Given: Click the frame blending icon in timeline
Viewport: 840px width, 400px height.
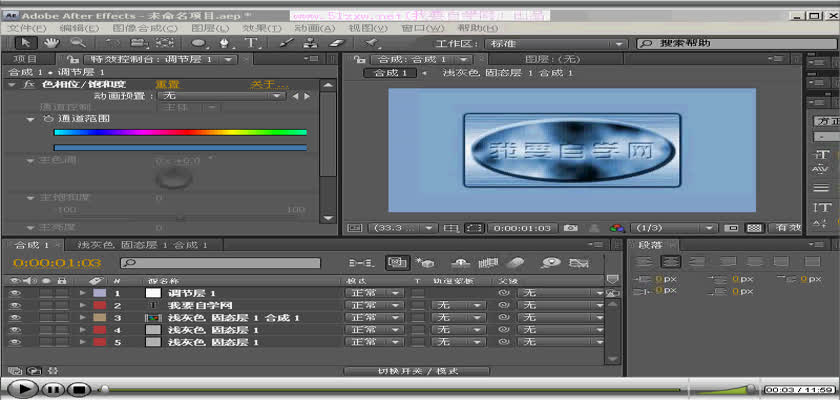Looking at the screenshot, I should [x=488, y=263].
